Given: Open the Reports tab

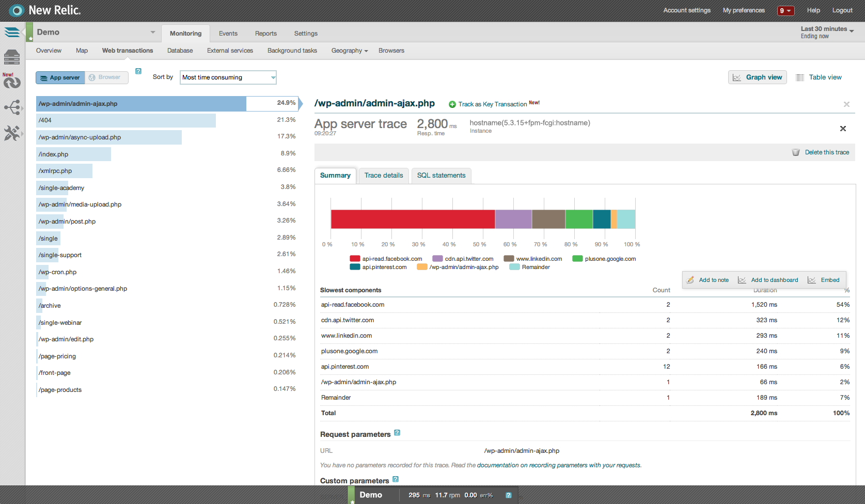Looking at the screenshot, I should click(x=266, y=34).
